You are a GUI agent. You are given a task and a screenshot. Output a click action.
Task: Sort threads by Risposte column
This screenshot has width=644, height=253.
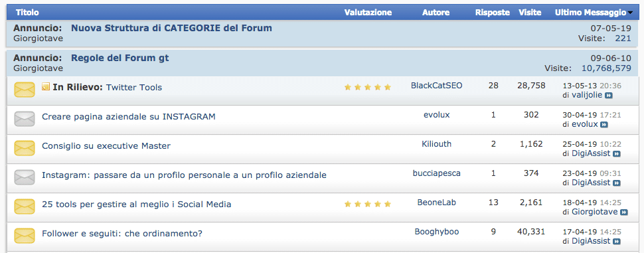493,13
